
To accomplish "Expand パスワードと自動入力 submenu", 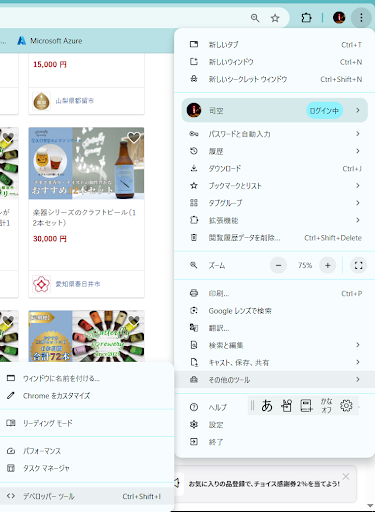I will coord(275,134).
